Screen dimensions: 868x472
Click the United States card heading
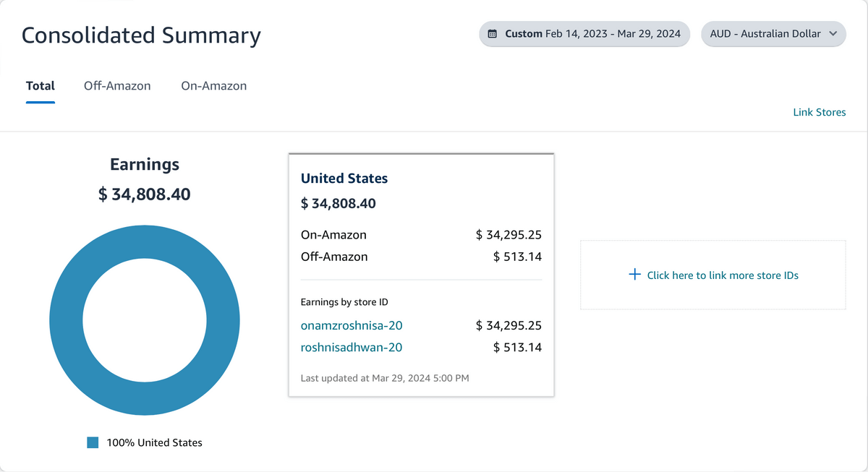point(344,178)
